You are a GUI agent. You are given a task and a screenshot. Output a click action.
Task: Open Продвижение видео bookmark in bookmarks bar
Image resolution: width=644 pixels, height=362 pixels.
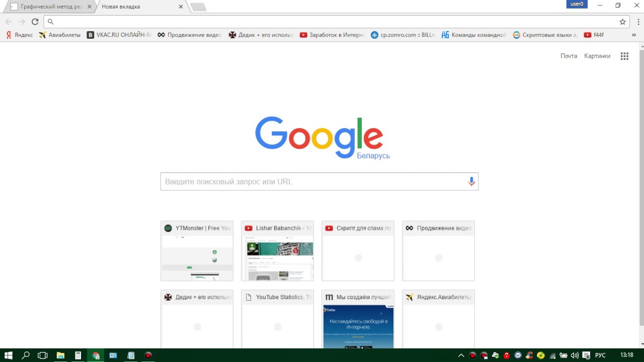click(x=190, y=35)
